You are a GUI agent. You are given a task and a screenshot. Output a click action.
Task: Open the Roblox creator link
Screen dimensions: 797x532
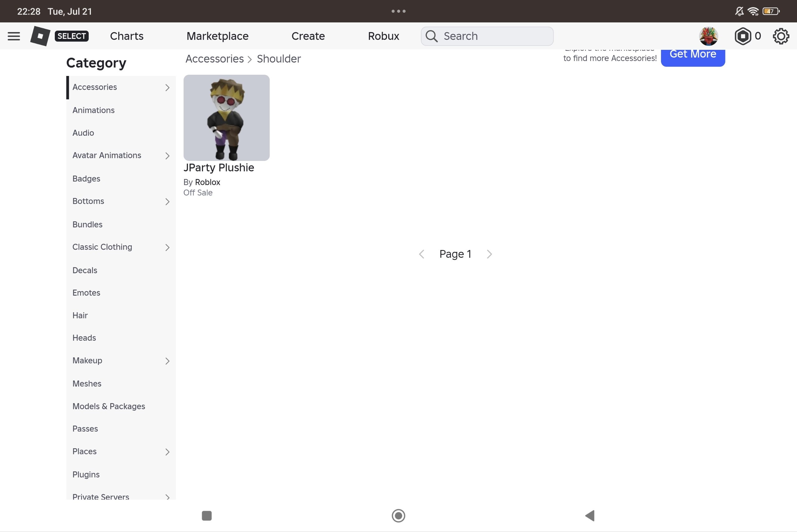pos(208,182)
